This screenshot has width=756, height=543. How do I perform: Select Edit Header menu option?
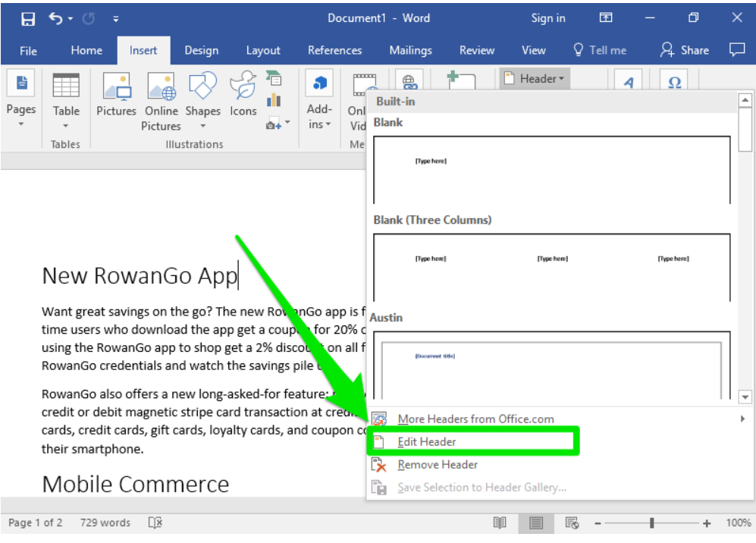pos(427,441)
